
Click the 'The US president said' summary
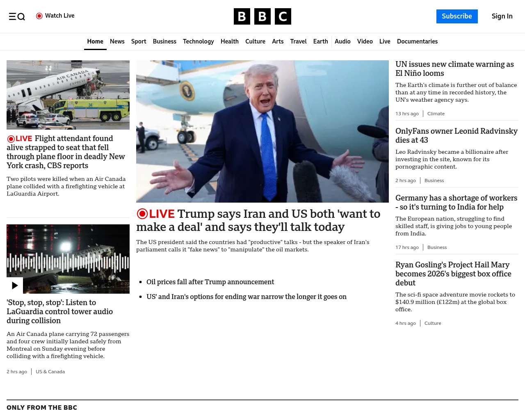coord(253,246)
